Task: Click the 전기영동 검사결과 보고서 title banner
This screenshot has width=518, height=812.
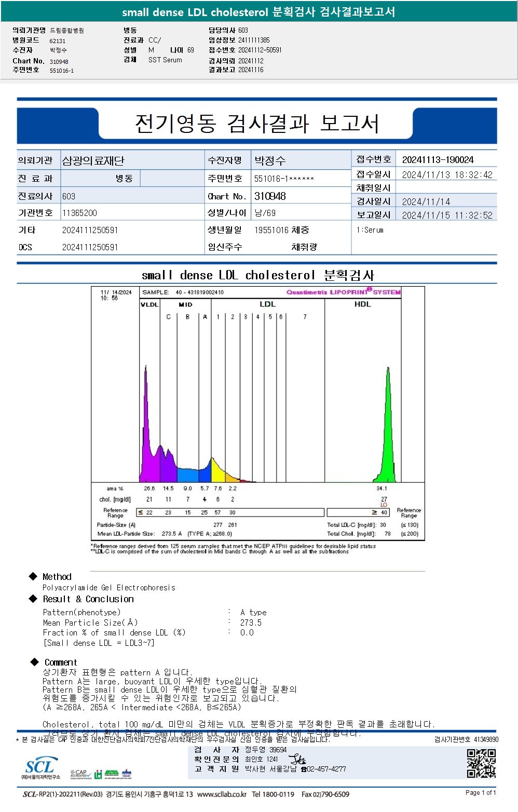Action: 257,124
